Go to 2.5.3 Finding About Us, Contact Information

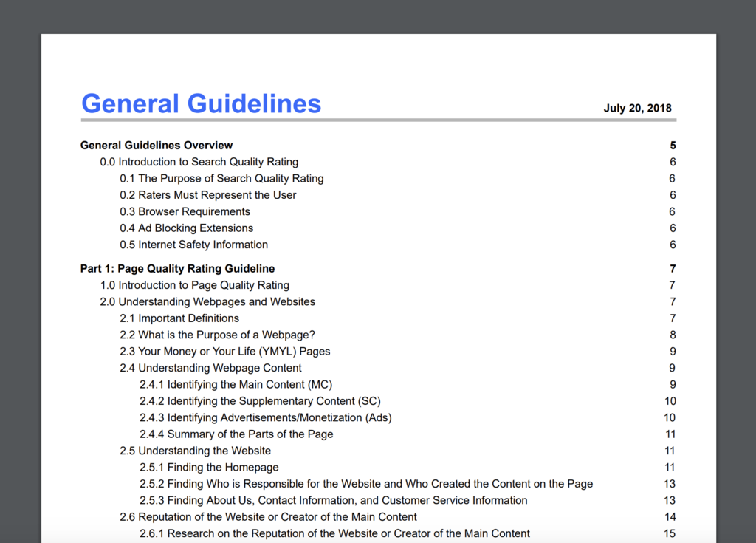coord(334,501)
